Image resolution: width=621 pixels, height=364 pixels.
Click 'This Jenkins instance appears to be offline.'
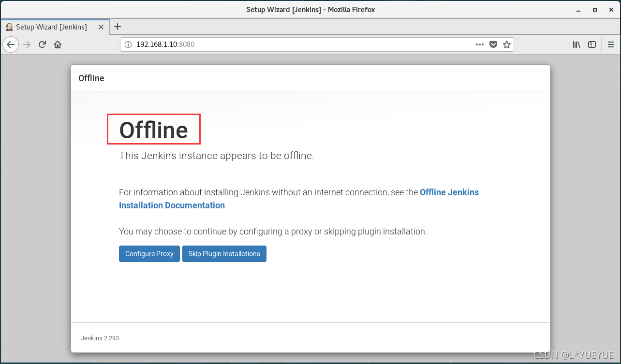coord(217,156)
